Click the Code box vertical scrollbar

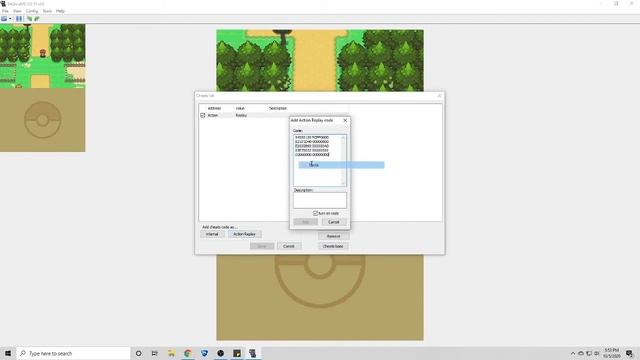pos(344,160)
